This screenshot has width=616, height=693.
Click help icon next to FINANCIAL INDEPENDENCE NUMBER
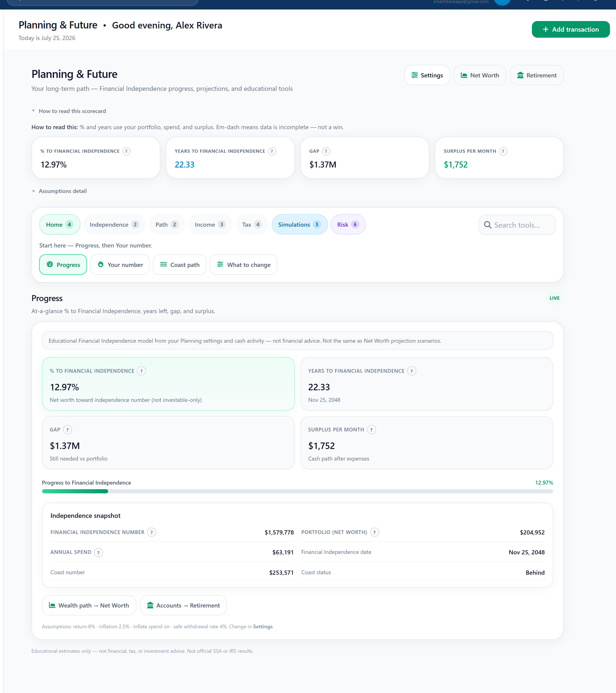pos(152,532)
